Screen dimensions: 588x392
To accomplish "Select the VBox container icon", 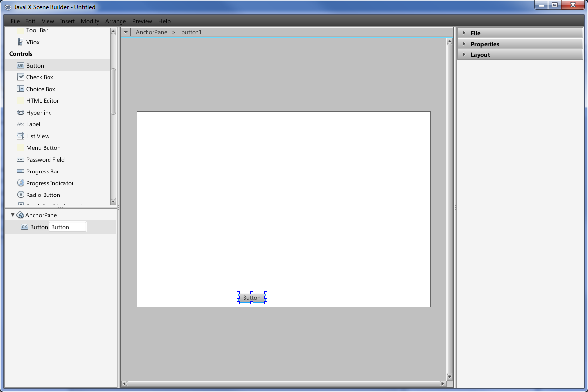I will [21, 42].
